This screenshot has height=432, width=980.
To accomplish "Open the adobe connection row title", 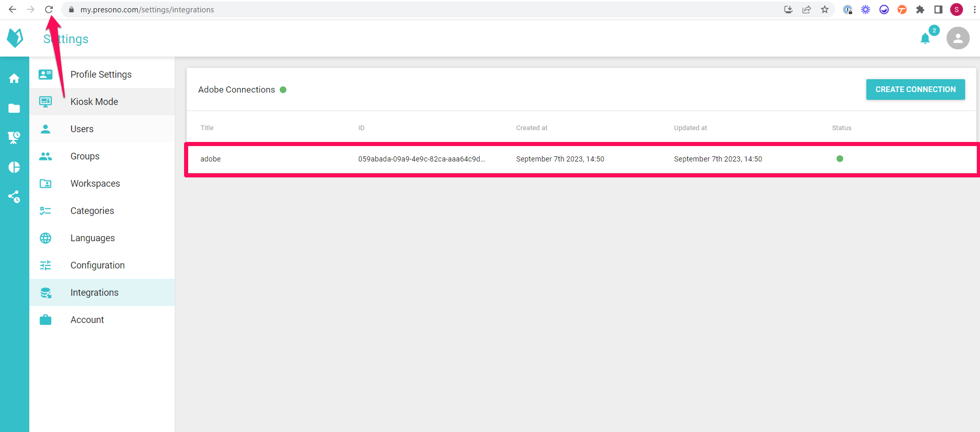I will click(210, 159).
